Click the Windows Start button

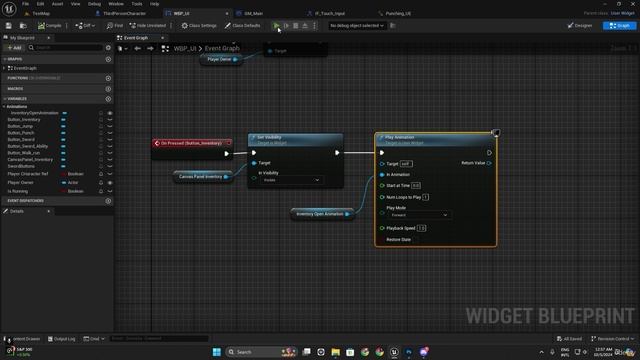pyautogui.click(x=217, y=352)
